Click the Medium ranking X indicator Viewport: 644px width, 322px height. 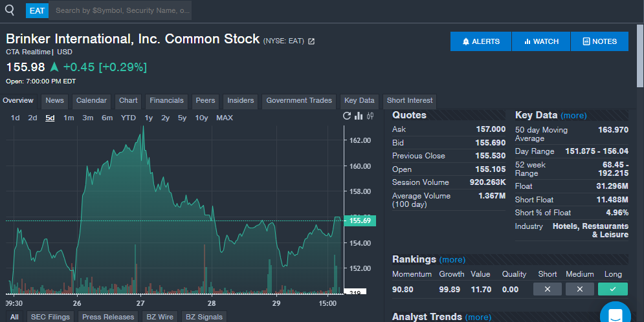click(579, 289)
